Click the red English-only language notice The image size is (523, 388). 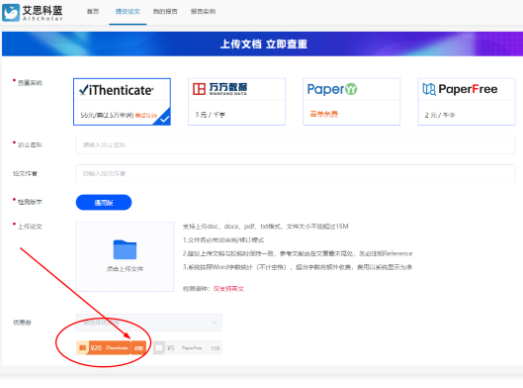click(x=228, y=289)
